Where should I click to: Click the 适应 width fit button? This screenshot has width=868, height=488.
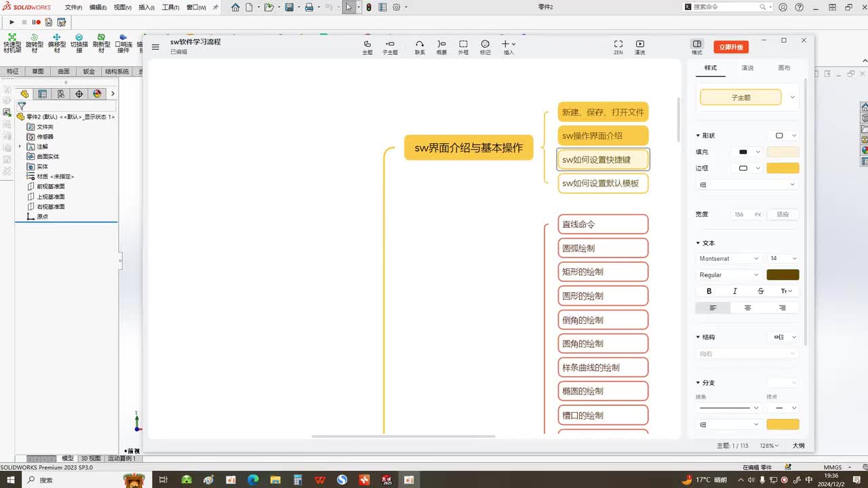pos(783,214)
